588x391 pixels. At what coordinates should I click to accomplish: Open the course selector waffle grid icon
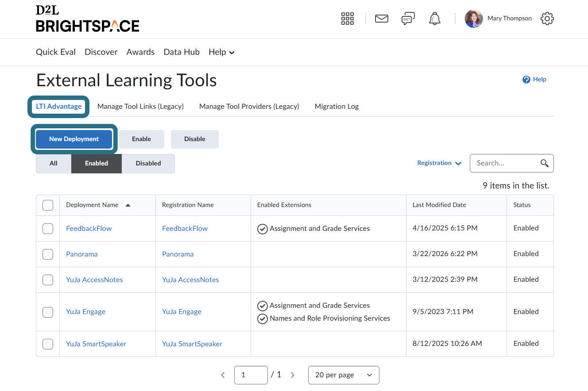348,19
